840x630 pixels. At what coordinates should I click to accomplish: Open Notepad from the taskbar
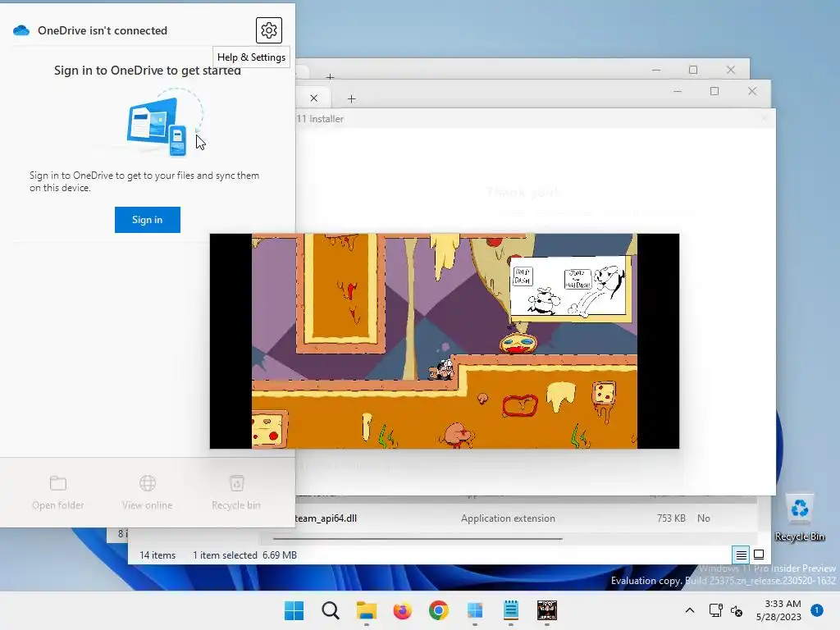(x=511, y=610)
